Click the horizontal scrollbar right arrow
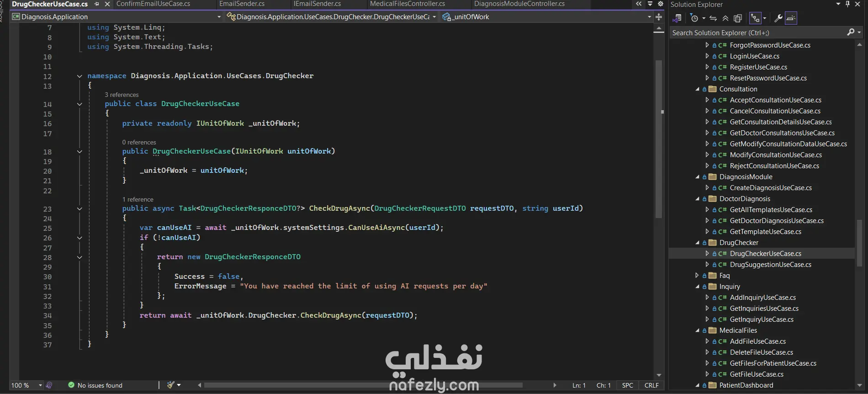This screenshot has height=394, width=868. (x=555, y=385)
